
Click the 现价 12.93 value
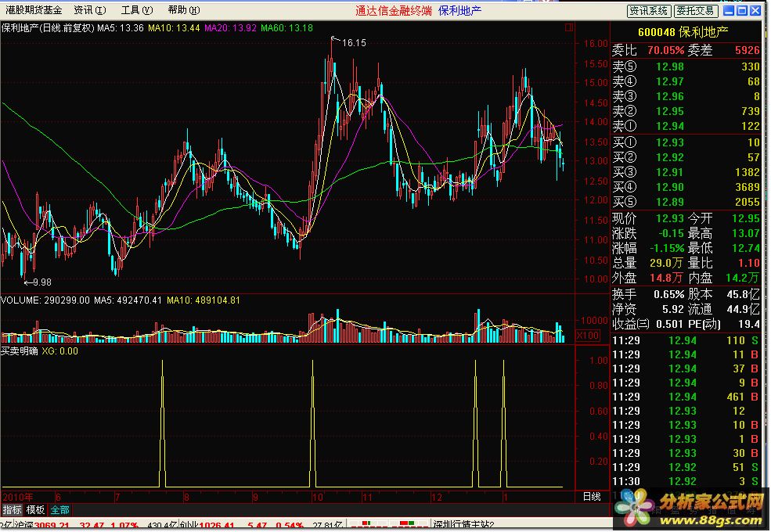[670, 217]
